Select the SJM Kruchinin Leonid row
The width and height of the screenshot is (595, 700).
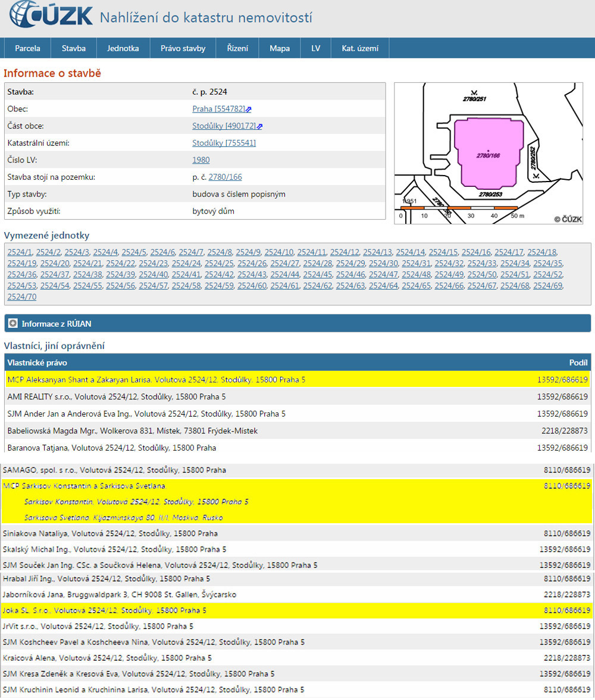click(x=297, y=690)
